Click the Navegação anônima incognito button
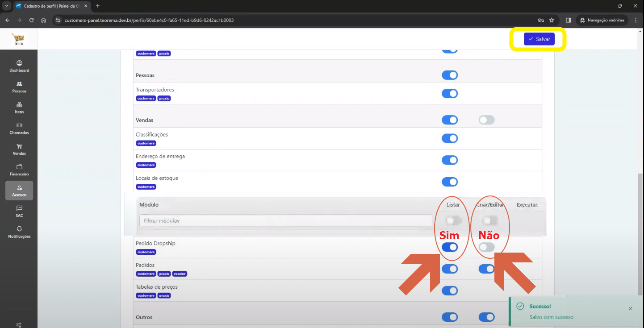The image size is (644, 328). pyautogui.click(x=602, y=20)
